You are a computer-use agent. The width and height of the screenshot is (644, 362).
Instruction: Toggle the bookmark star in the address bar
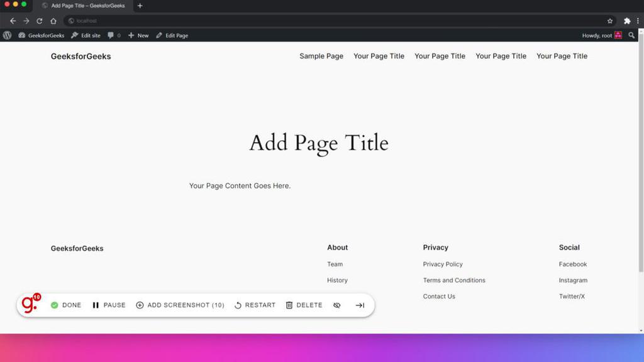pos(611,20)
